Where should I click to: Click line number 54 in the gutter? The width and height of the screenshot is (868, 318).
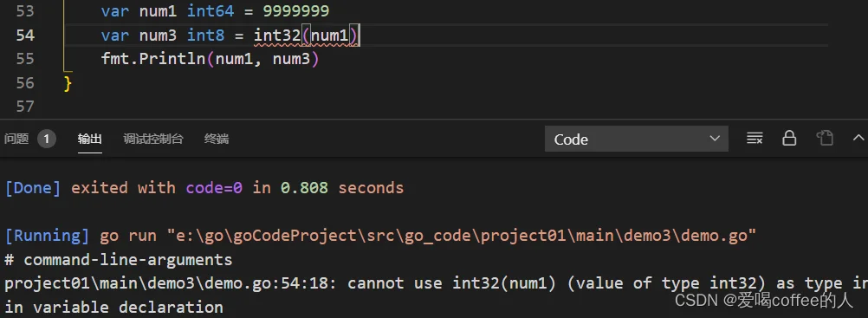point(25,36)
